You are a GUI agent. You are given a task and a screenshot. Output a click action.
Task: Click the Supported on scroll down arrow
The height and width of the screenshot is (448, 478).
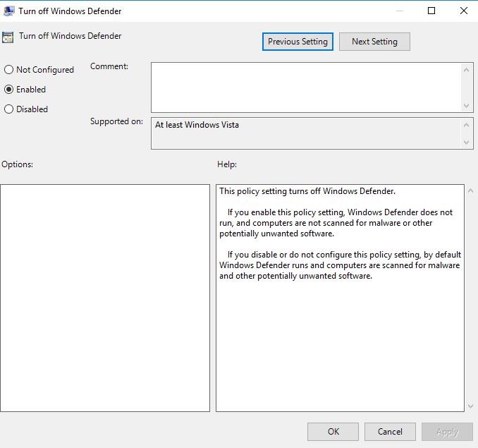click(x=466, y=142)
